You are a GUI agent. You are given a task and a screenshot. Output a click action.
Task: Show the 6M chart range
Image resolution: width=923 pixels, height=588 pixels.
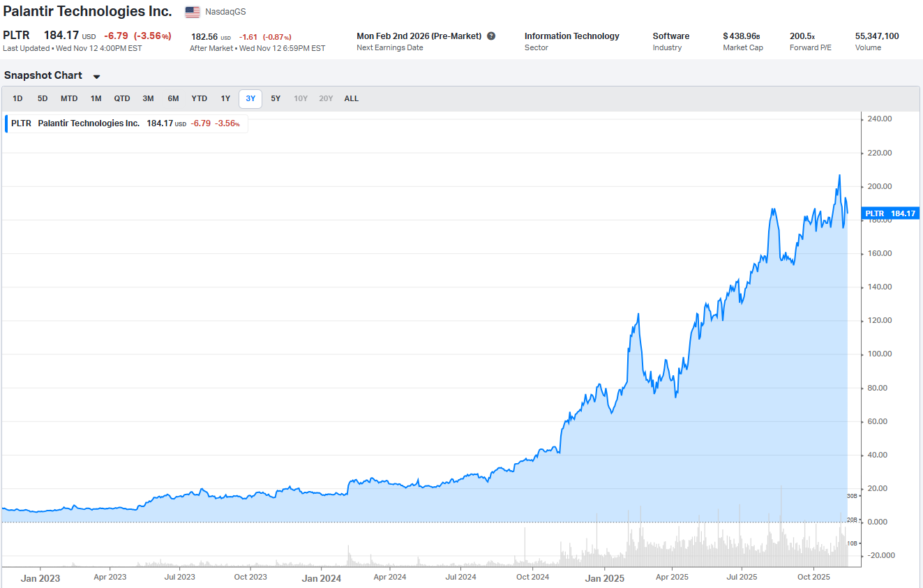click(173, 98)
